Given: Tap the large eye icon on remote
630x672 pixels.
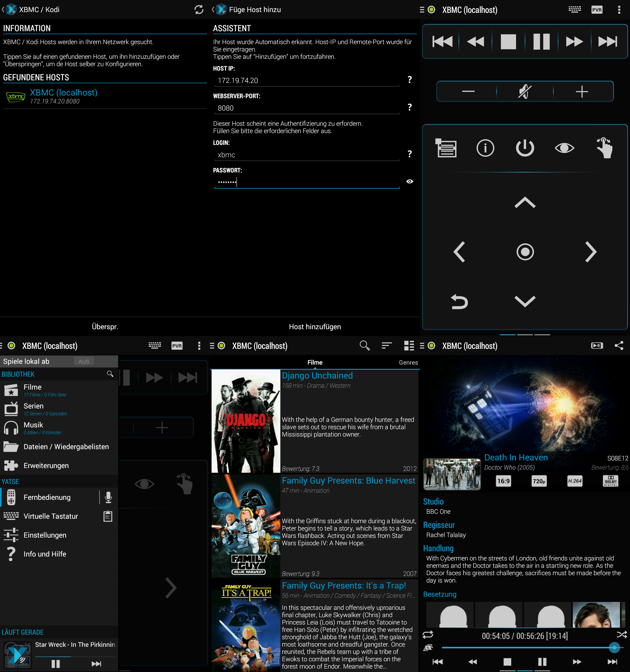Looking at the screenshot, I should click(x=564, y=148).
